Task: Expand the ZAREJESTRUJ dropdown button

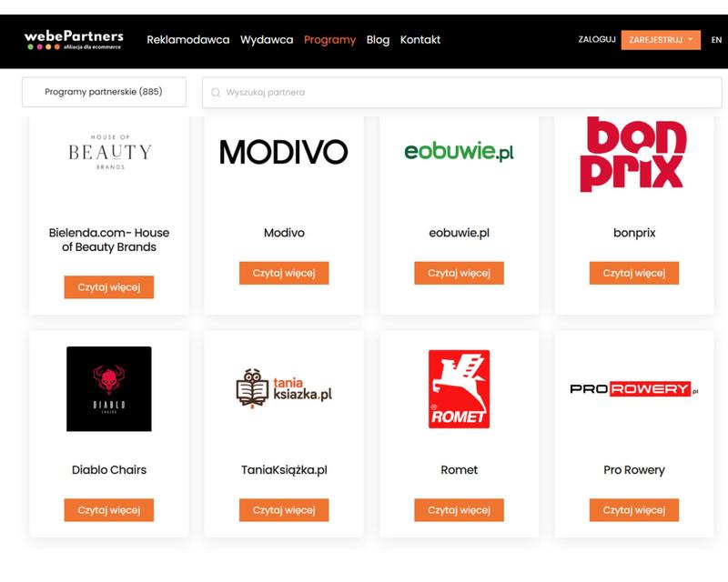Action: (661, 40)
